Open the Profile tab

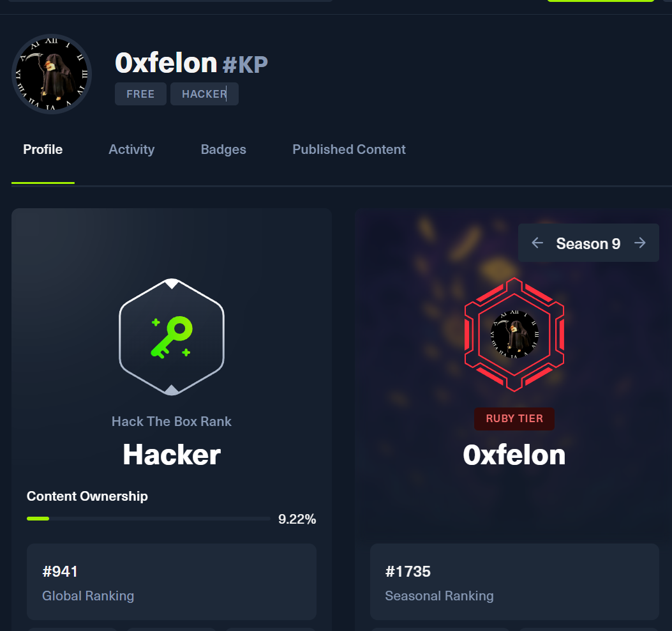[x=43, y=149]
